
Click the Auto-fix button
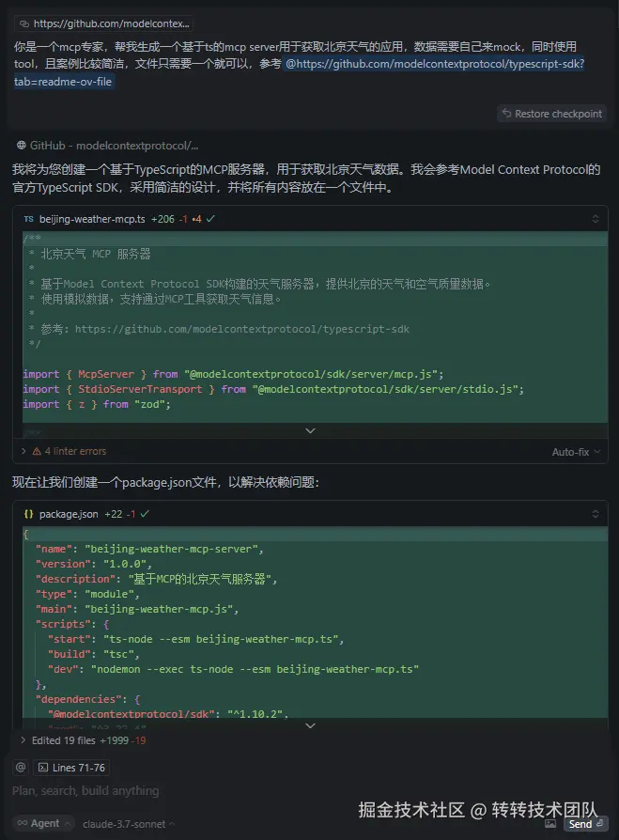(570, 452)
